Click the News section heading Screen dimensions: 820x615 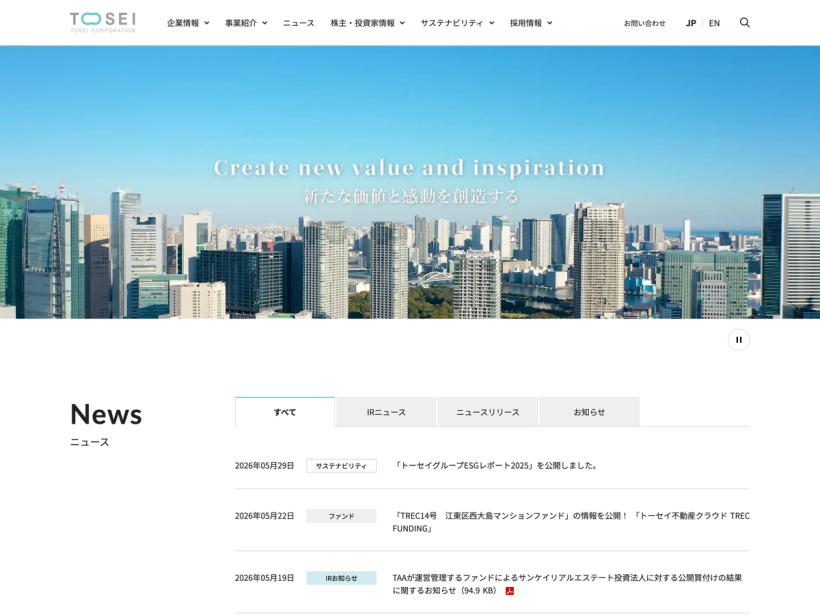(x=106, y=414)
